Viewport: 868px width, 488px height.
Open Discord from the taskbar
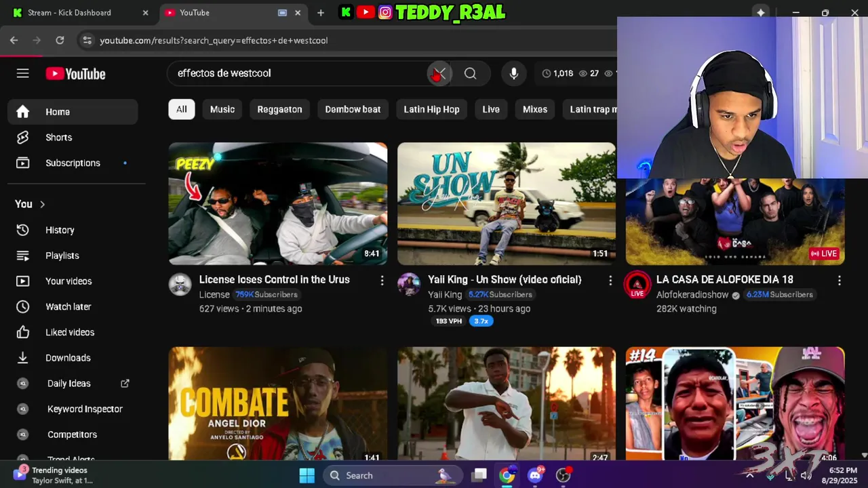click(x=534, y=475)
